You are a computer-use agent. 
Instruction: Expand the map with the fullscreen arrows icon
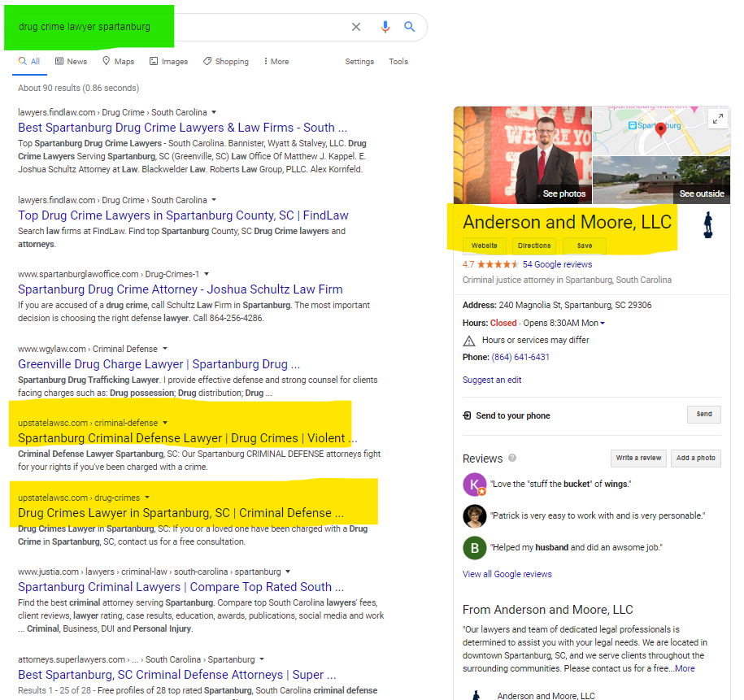(x=718, y=119)
